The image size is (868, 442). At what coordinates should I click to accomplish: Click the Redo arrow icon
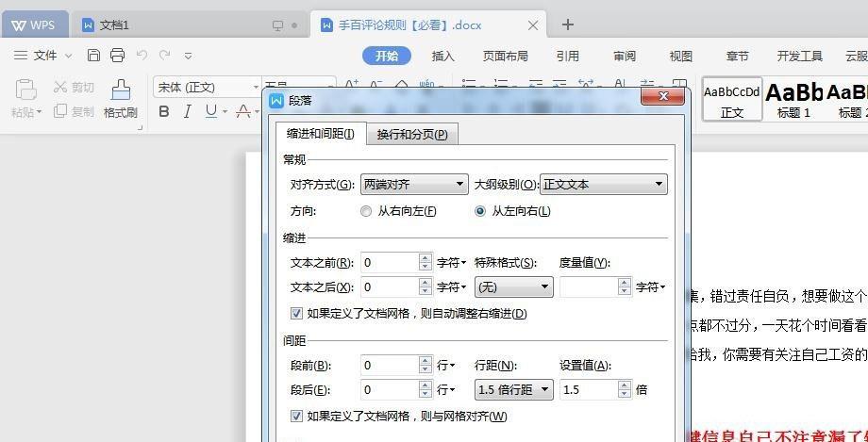tap(164, 56)
